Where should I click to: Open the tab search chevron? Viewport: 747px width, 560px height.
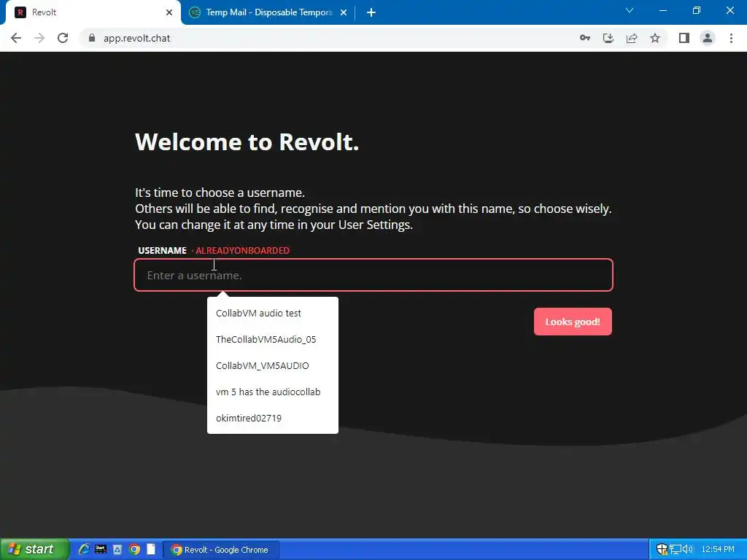pyautogui.click(x=630, y=10)
